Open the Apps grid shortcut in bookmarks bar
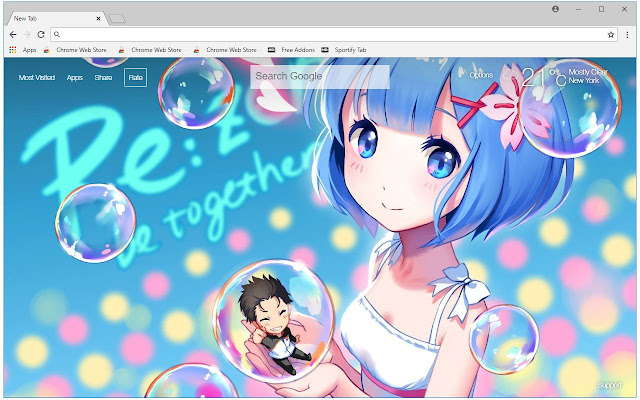640x400 pixels. tap(23, 50)
